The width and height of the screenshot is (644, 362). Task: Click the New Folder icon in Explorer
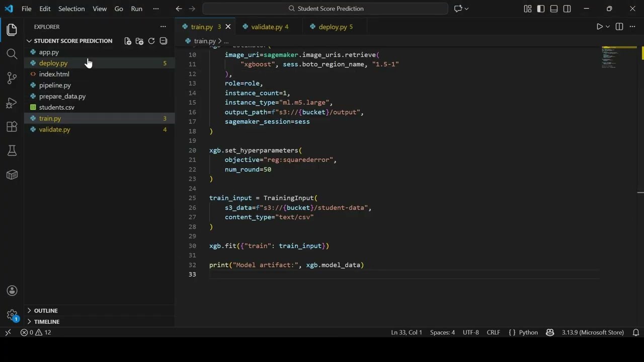coord(139,41)
